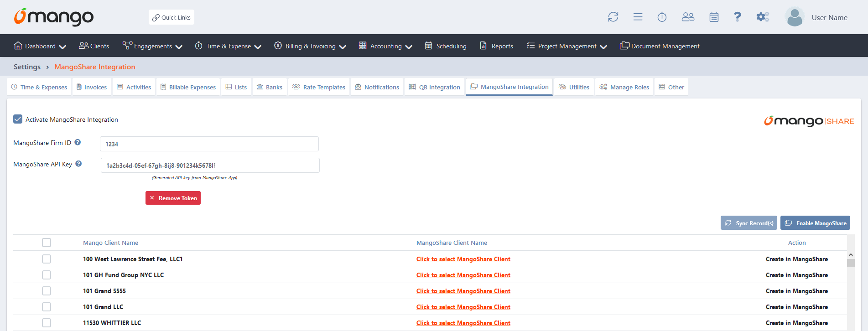Check the 100 West Lawrence Street Fee row
The width and height of the screenshot is (868, 331).
coord(47,259)
